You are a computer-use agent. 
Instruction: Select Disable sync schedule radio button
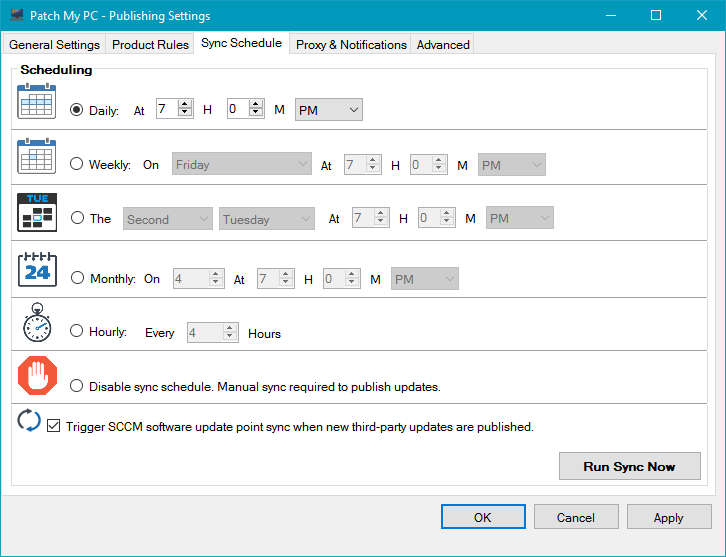pyautogui.click(x=76, y=386)
